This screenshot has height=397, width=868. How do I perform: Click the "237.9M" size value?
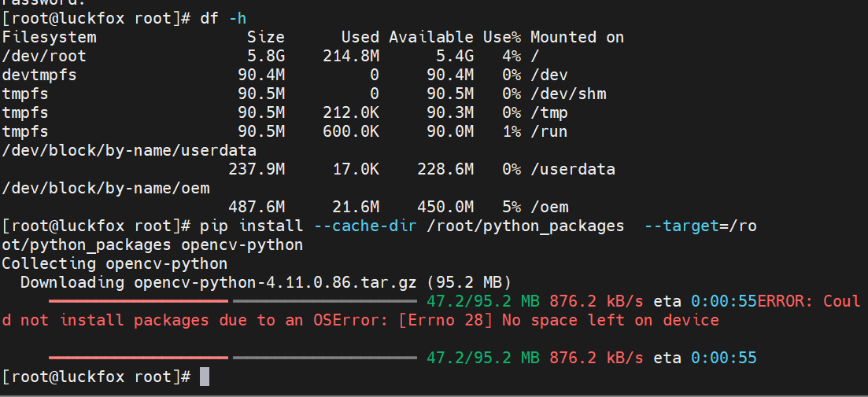pos(257,169)
